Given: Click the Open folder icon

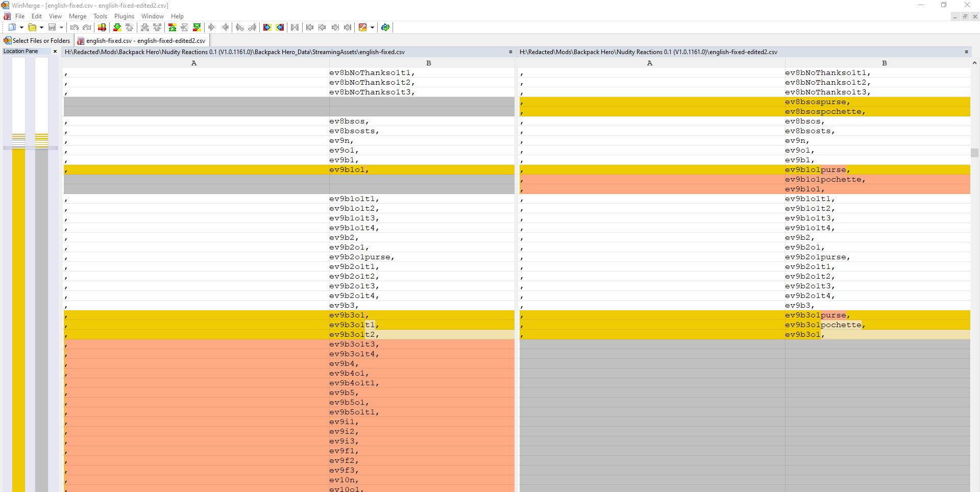Looking at the screenshot, I should tap(32, 27).
